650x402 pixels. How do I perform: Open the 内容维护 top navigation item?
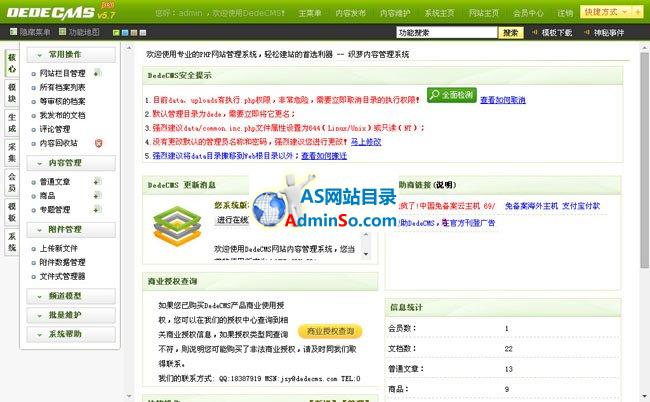(395, 13)
